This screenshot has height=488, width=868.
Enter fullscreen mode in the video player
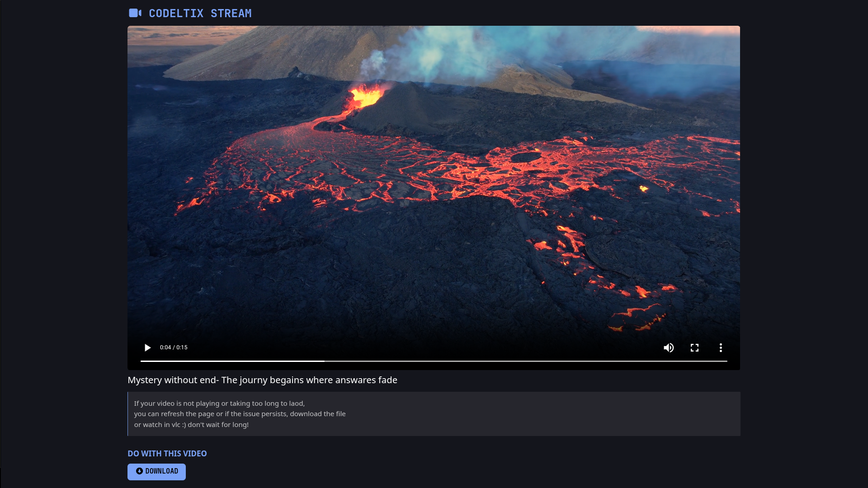pos(694,347)
